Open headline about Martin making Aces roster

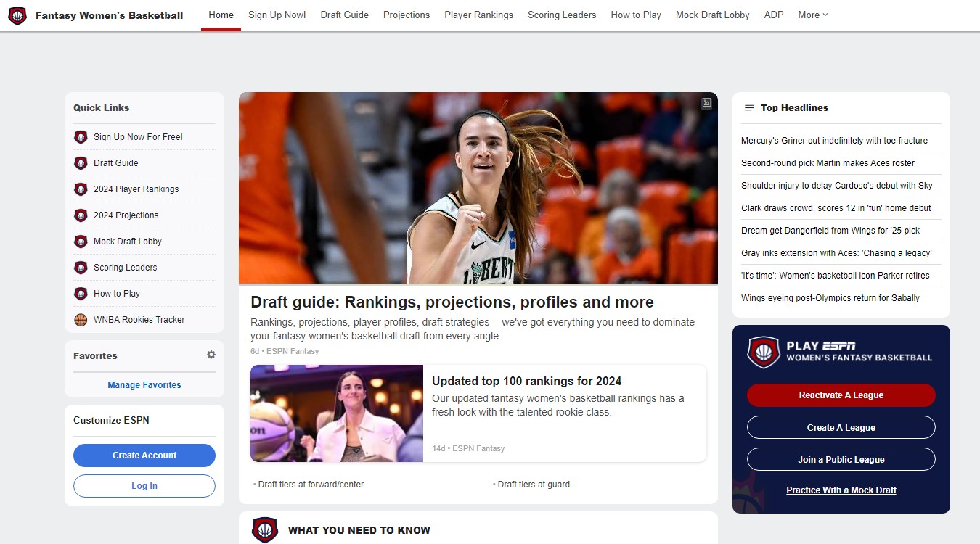click(x=828, y=163)
